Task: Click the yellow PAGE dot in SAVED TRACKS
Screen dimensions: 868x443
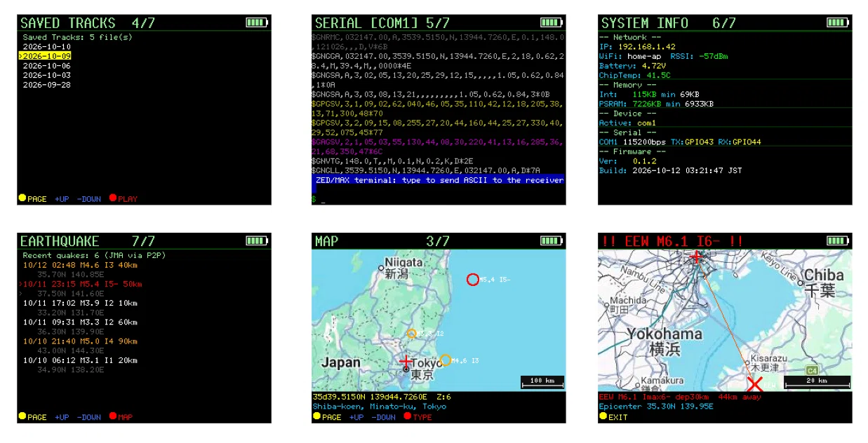Action: (22, 198)
